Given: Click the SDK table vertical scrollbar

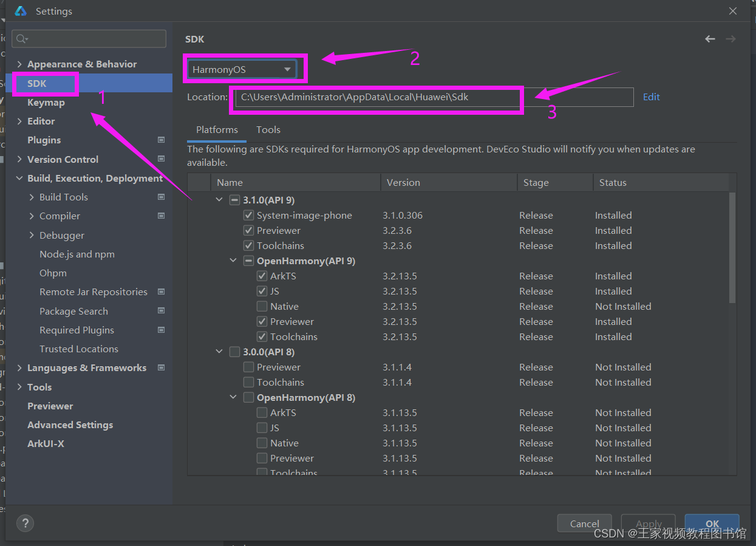Looking at the screenshot, I should tap(732, 247).
